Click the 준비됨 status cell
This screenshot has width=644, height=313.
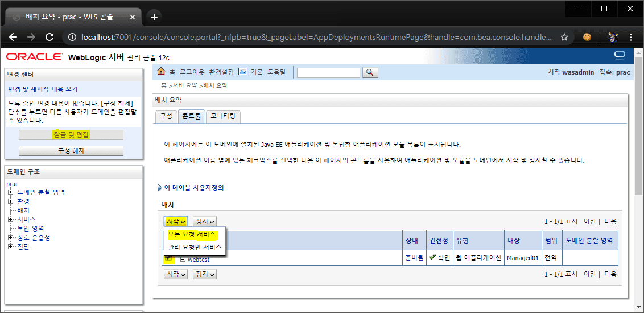coord(414,258)
